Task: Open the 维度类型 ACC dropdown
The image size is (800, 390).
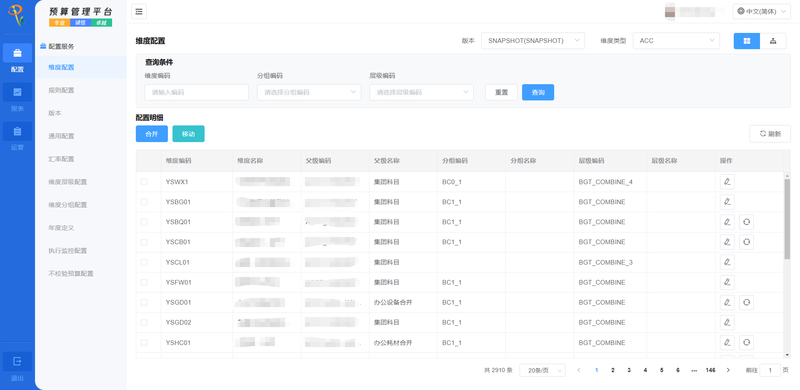Action: click(x=676, y=41)
